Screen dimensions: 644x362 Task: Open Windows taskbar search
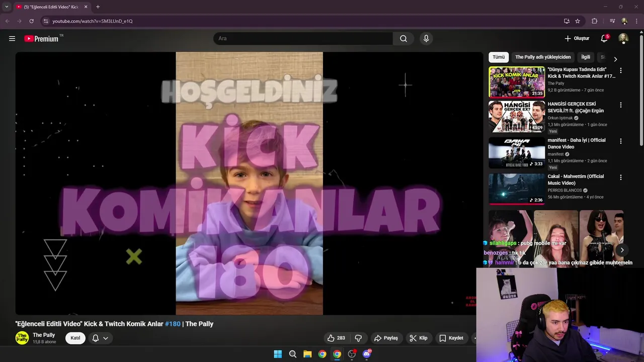(292, 354)
